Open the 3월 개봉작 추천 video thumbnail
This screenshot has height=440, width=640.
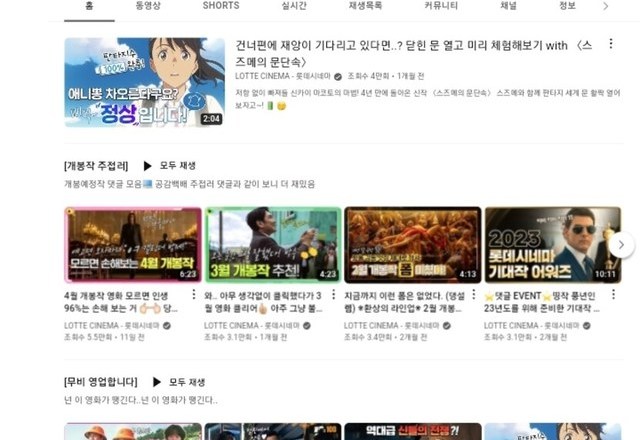[x=272, y=245]
